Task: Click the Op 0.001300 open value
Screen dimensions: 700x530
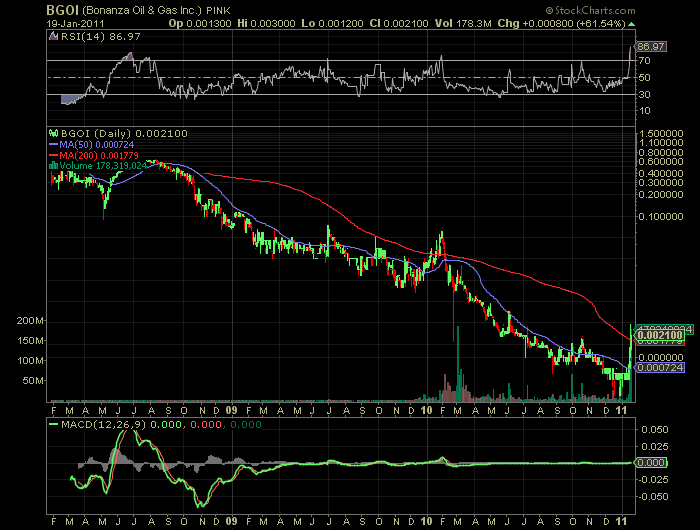Action: [200, 24]
